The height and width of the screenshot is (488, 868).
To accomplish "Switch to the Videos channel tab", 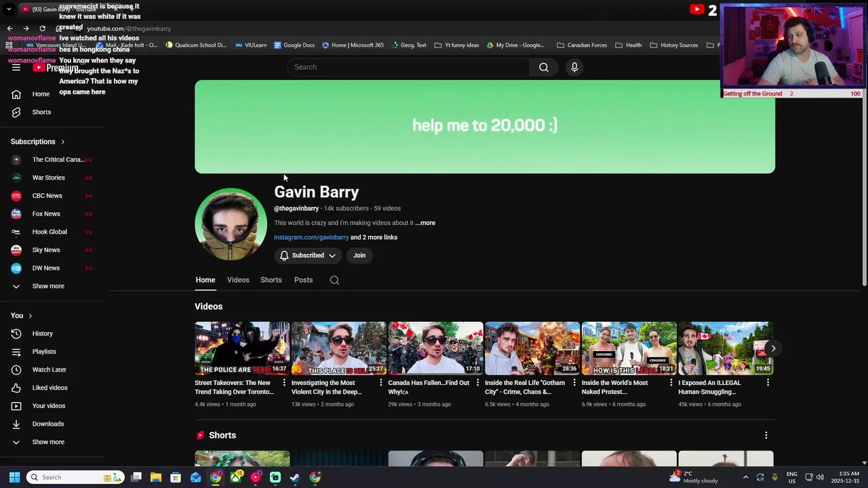I will click(x=238, y=280).
